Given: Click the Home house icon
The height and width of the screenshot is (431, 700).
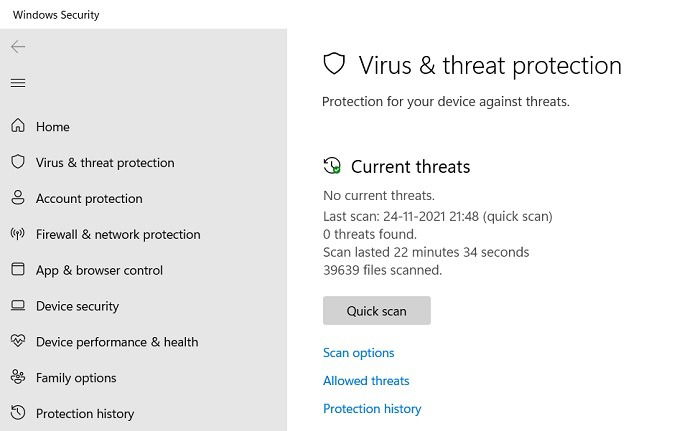Looking at the screenshot, I should click(x=18, y=126).
